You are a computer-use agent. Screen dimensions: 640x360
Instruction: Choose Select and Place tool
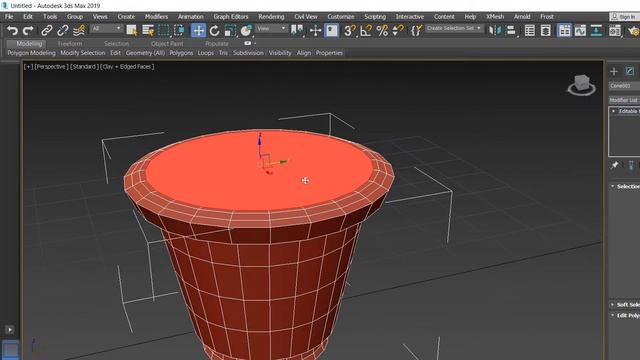[246, 31]
